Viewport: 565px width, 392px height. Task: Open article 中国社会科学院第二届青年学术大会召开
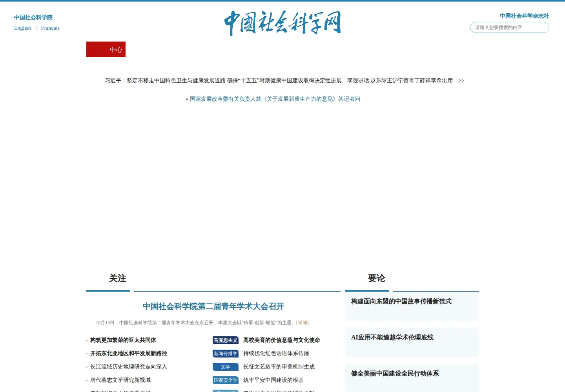[213, 306]
